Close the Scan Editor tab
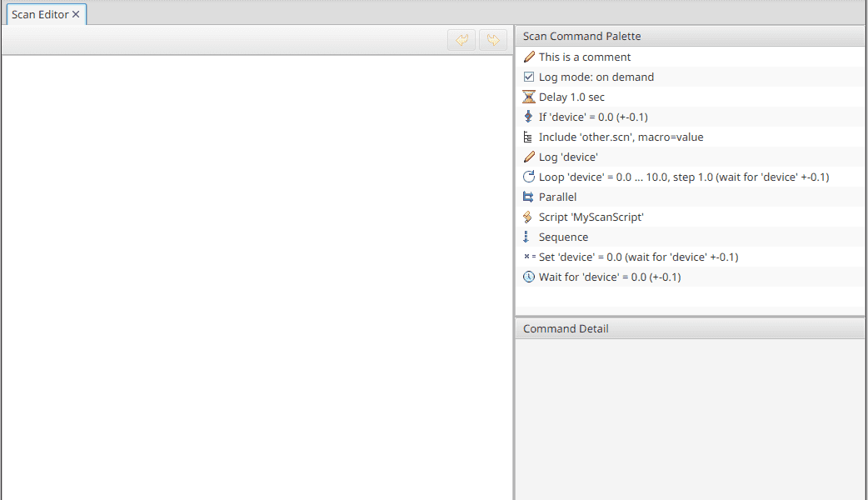Viewport: 868px width, 500px height. coord(76,14)
